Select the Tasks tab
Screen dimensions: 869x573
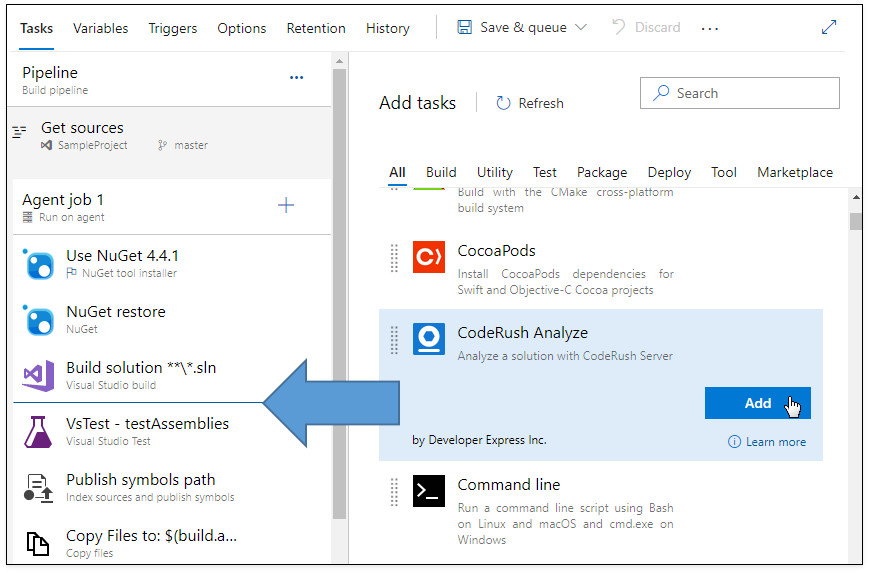(x=37, y=28)
